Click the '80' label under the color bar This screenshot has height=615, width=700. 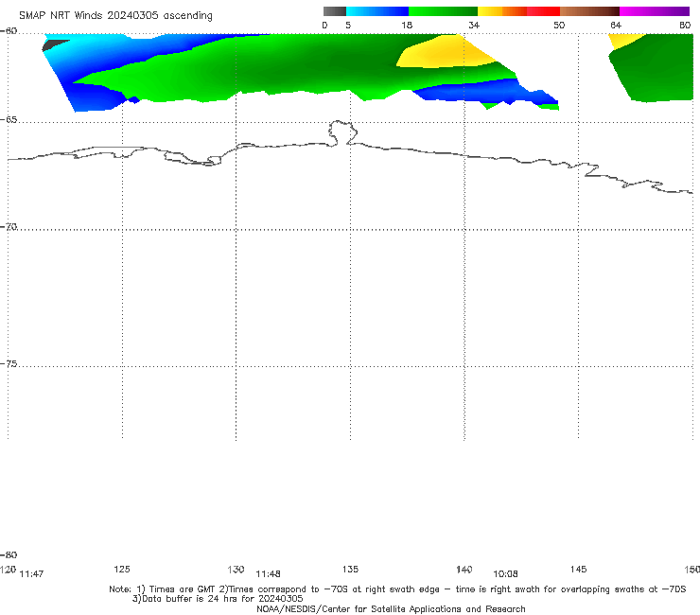(x=685, y=25)
